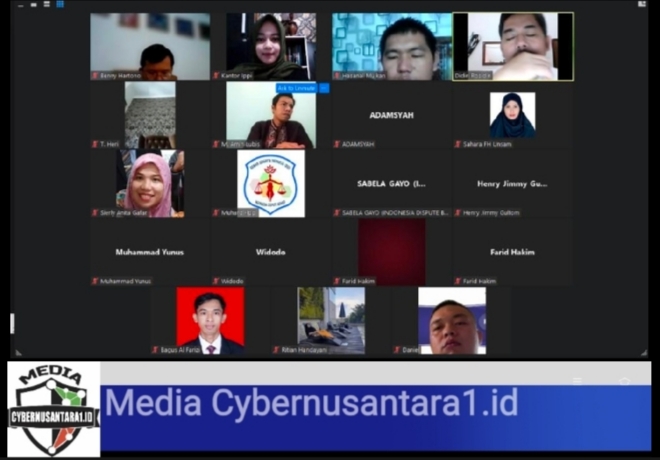Select Daniel's video tile

point(452,321)
